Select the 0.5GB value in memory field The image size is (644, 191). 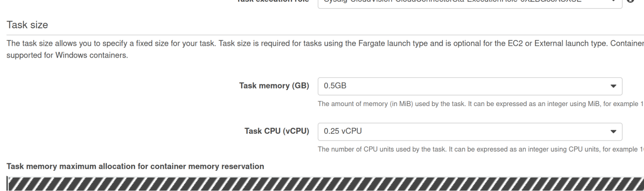pos(335,86)
